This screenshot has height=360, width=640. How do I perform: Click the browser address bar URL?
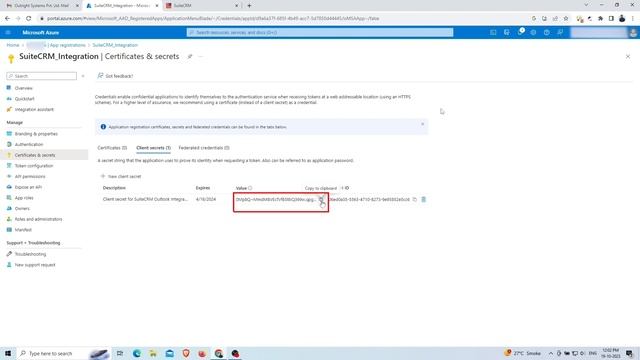(213, 18)
